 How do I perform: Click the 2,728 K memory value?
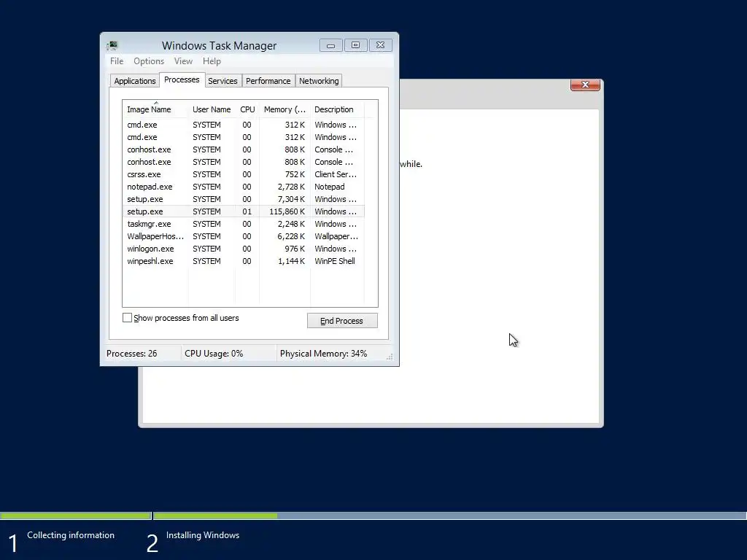(x=290, y=187)
